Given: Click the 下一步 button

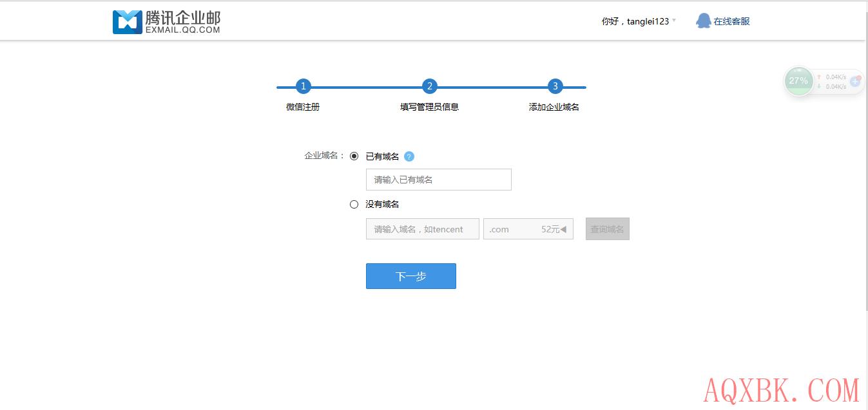Looking at the screenshot, I should point(411,276).
